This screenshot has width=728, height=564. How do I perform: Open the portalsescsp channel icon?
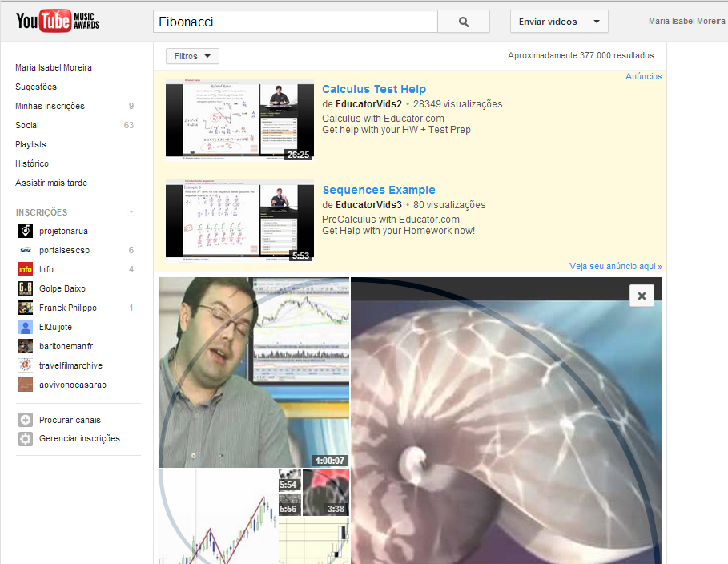(26, 250)
